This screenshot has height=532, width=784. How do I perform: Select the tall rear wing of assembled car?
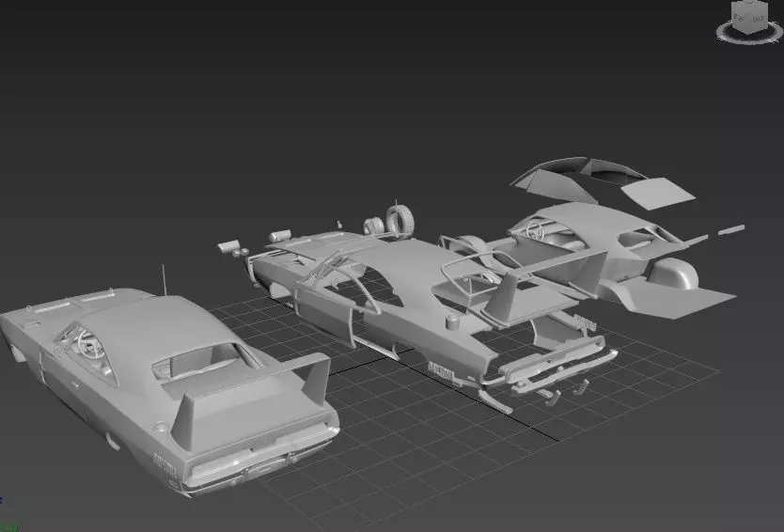(x=252, y=399)
